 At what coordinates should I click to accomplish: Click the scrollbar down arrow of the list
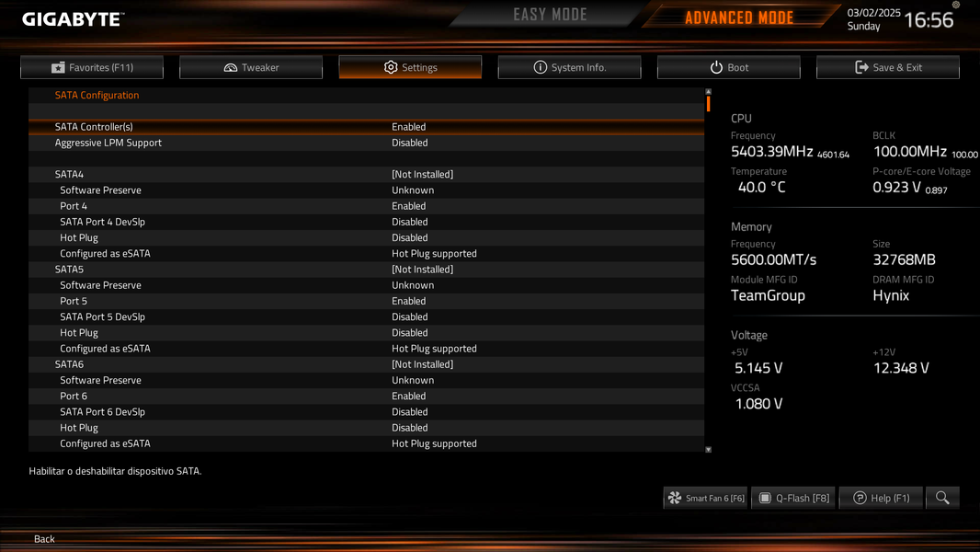click(708, 450)
